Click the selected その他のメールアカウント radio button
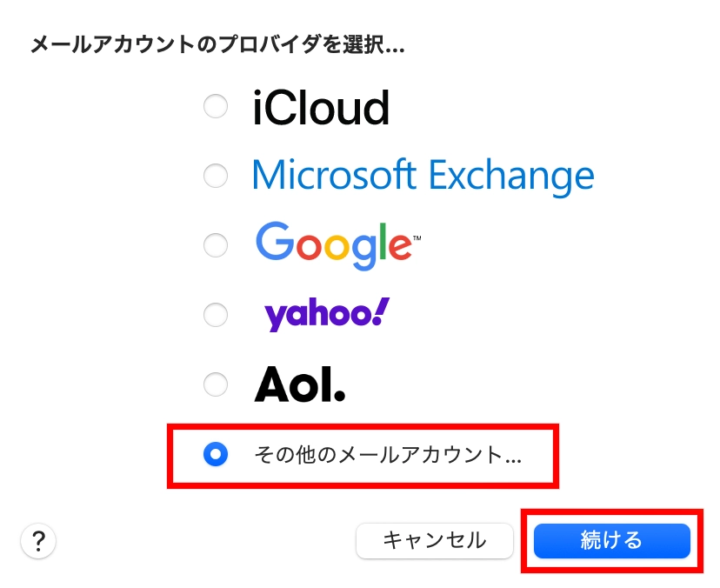Image resolution: width=720 pixels, height=588 pixels. (x=215, y=453)
